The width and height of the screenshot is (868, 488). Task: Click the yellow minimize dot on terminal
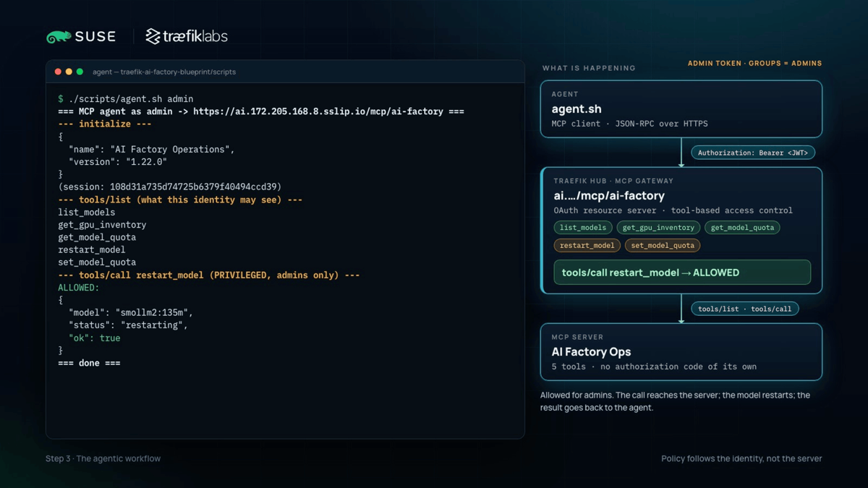(x=69, y=72)
